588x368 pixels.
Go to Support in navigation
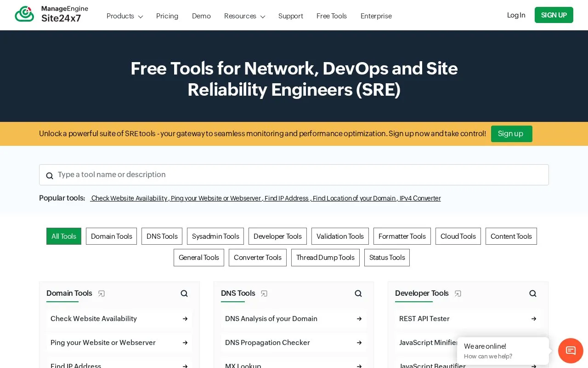(x=291, y=16)
